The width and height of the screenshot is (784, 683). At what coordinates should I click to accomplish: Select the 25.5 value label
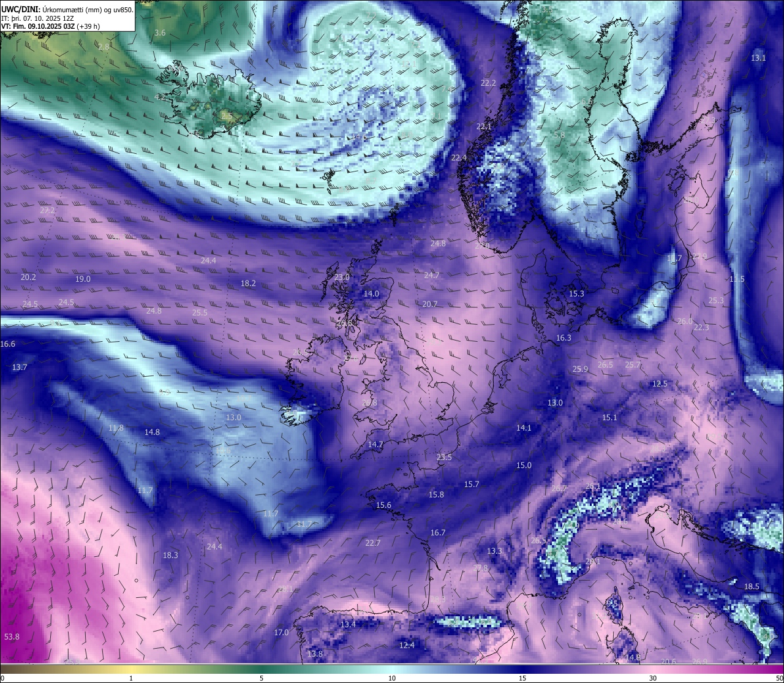pos(200,312)
